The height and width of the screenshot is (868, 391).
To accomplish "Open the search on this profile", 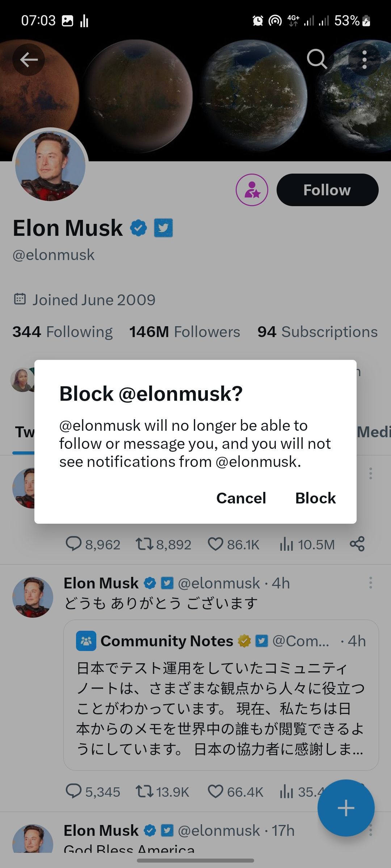I will [x=317, y=60].
